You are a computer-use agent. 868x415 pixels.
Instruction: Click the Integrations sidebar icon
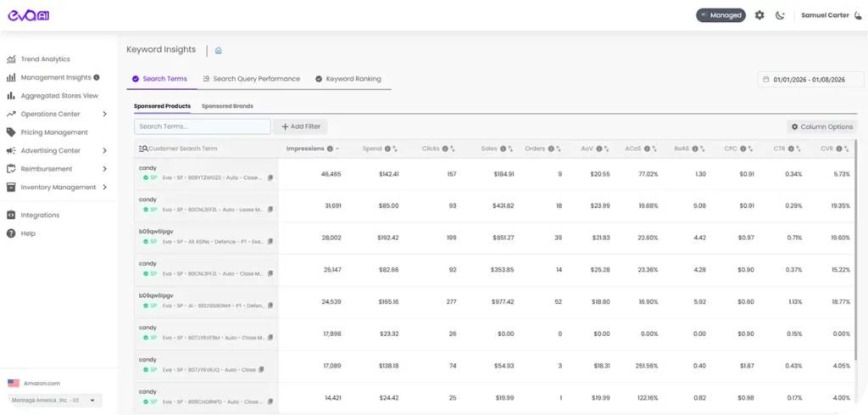11,216
